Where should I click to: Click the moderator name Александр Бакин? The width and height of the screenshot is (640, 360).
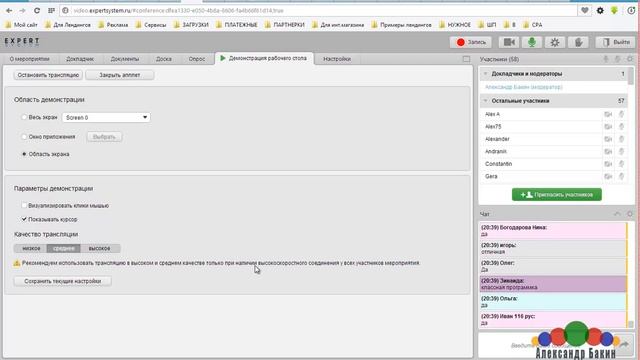pos(524,87)
